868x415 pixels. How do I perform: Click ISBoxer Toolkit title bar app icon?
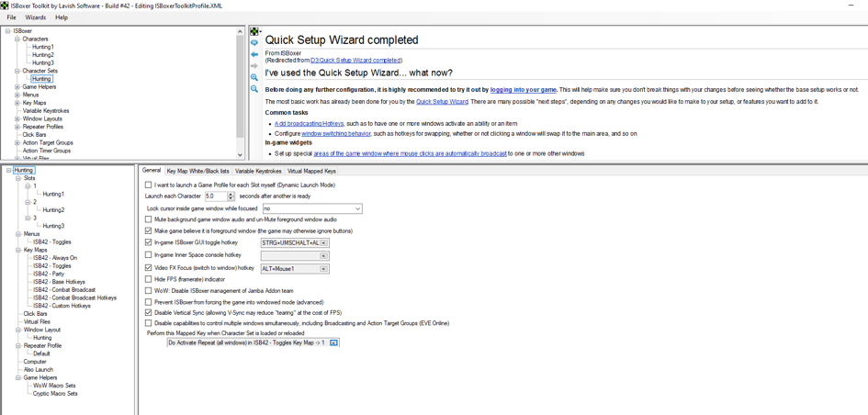[5, 5]
